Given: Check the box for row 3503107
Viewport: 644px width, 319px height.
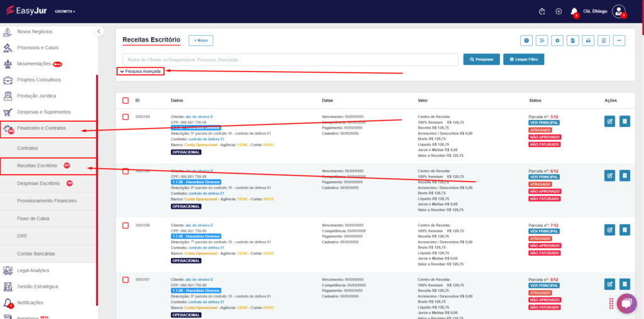Looking at the screenshot, I should click(126, 279).
